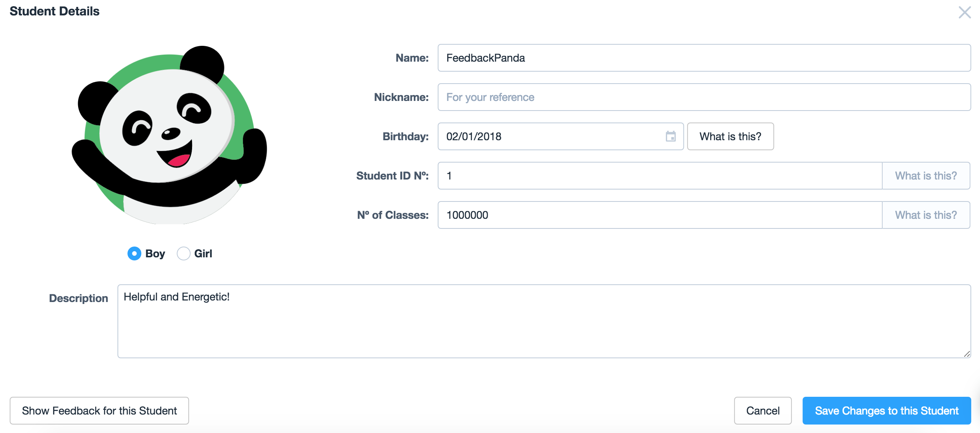
Task: Click the 'Student ID Nº:' label
Action: tap(392, 176)
